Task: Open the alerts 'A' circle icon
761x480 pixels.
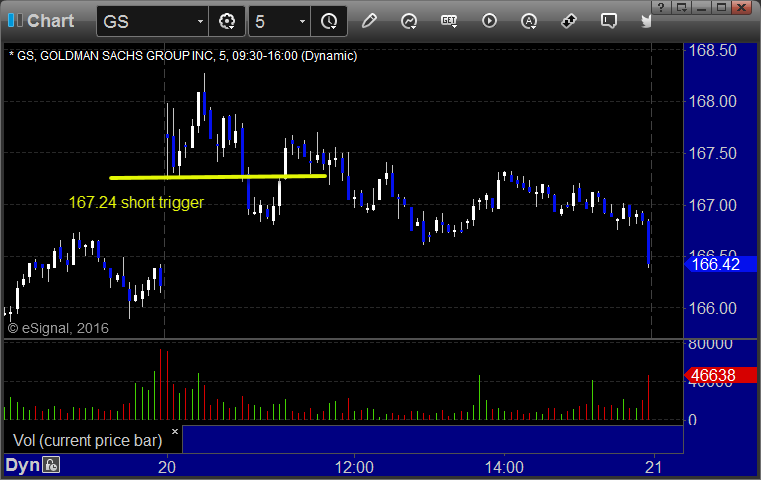Action: point(529,21)
